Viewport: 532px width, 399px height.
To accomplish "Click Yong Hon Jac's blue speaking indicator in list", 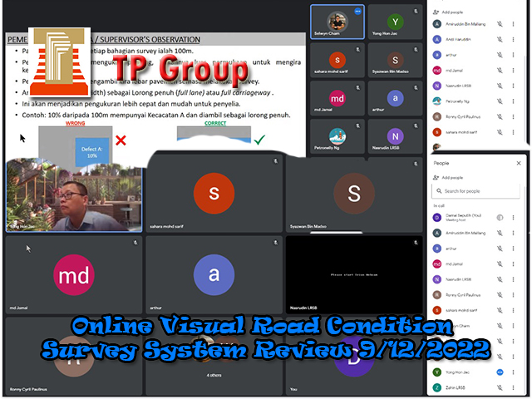I will [500, 372].
